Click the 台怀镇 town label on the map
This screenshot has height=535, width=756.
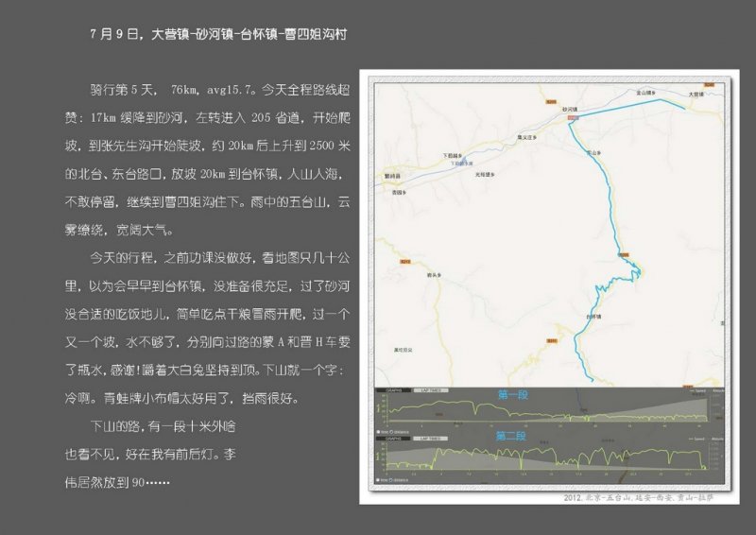593,317
